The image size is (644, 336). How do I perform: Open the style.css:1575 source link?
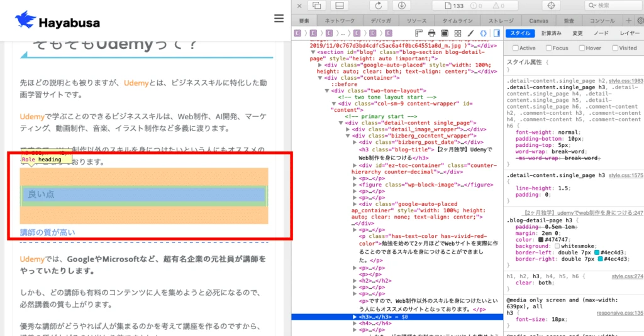pyautogui.click(x=626, y=175)
